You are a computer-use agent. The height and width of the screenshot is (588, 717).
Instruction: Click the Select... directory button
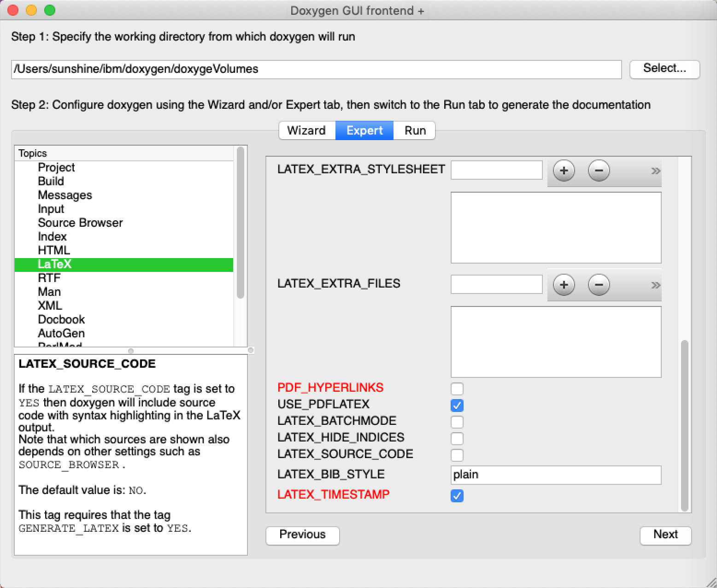coord(664,69)
